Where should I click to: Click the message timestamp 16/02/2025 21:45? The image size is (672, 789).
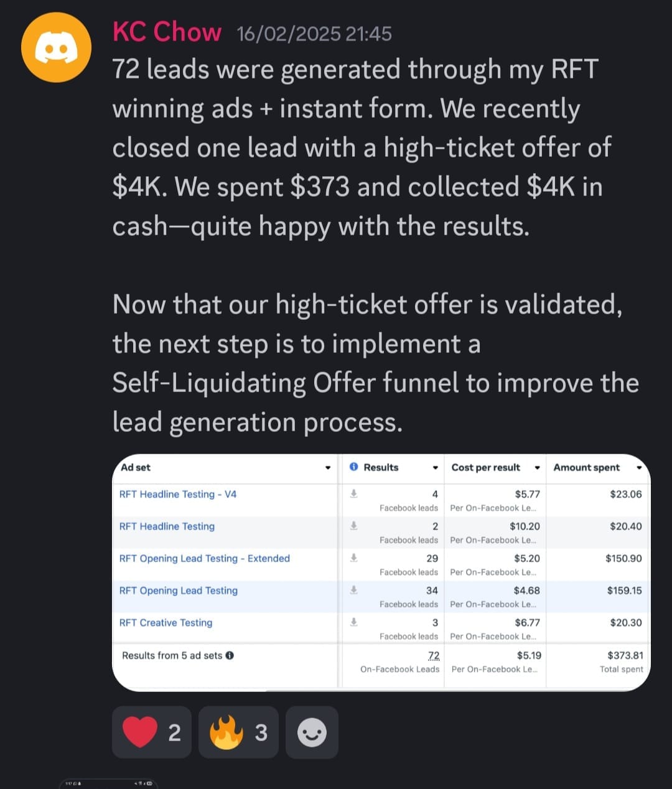coord(314,34)
